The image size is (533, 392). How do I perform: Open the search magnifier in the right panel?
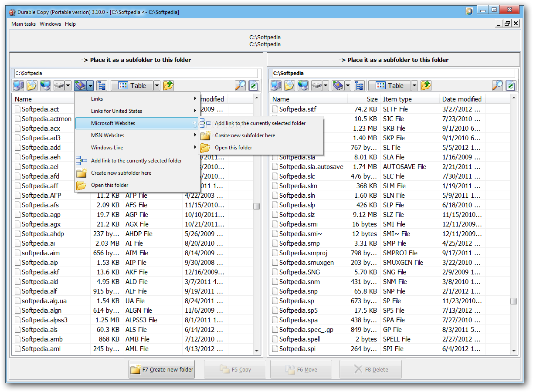(498, 85)
